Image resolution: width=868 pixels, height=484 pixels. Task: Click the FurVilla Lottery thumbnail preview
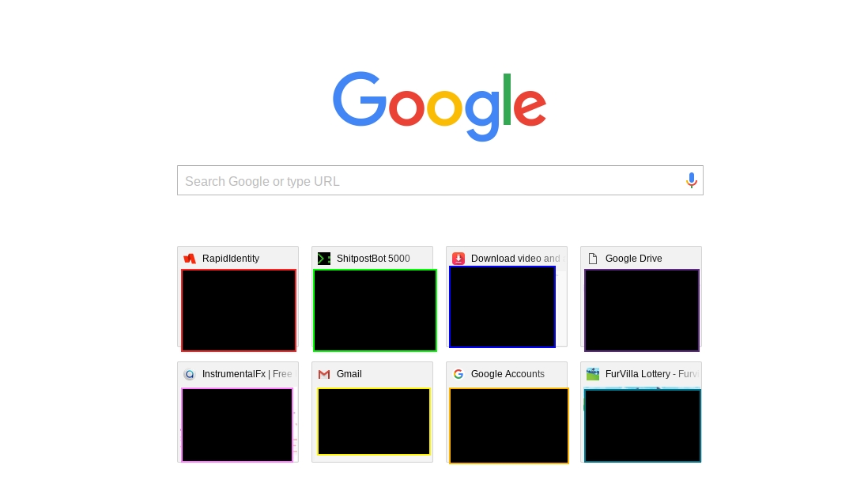click(642, 425)
